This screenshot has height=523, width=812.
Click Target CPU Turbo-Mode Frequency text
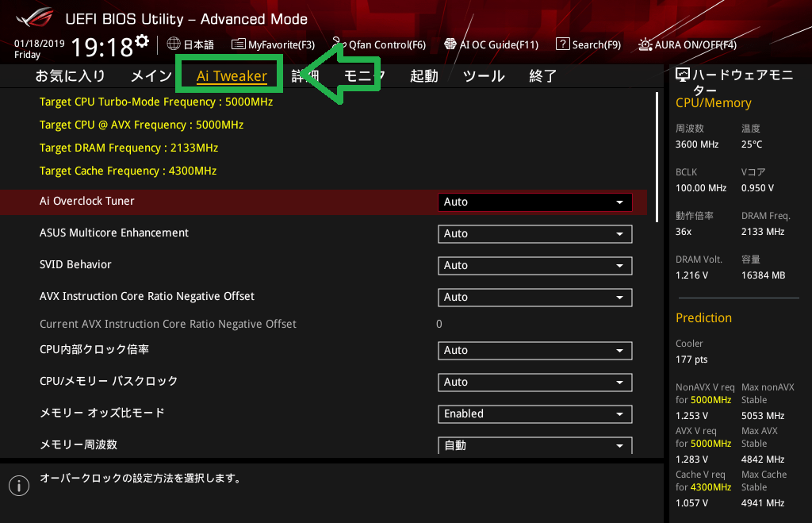pyautogui.click(x=156, y=102)
